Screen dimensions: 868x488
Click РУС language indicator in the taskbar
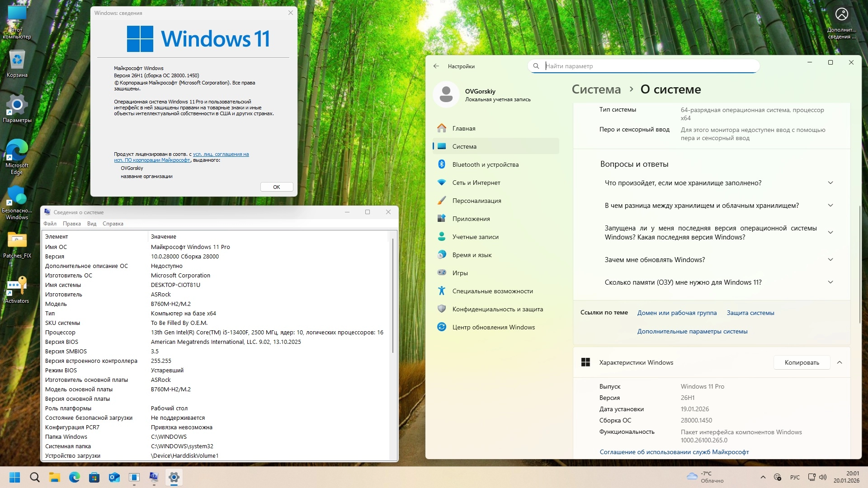tap(794, 477)
